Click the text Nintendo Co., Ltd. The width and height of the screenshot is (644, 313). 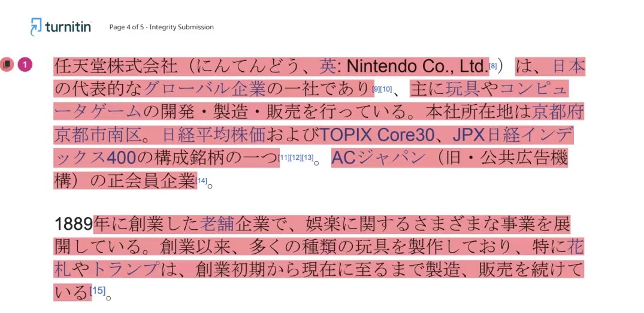pyautogui.click(x=418, y=66)
